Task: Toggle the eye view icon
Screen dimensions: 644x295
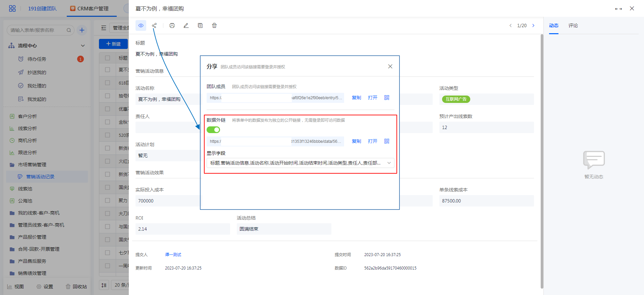Action: coord(141,25)
